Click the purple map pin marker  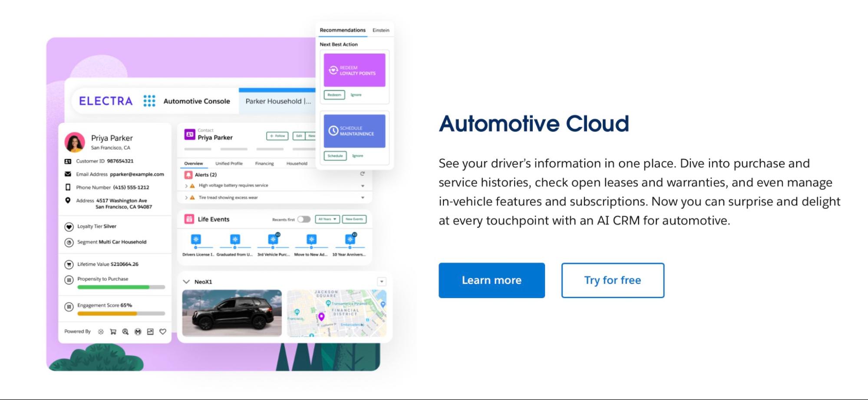pyautogui.click(x=321, y=317)
